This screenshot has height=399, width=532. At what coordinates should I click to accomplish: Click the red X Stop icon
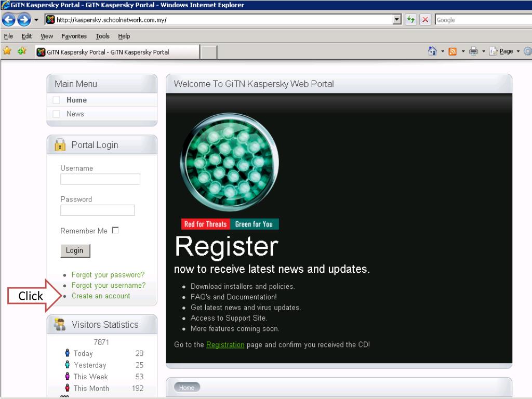pos(425,20)
